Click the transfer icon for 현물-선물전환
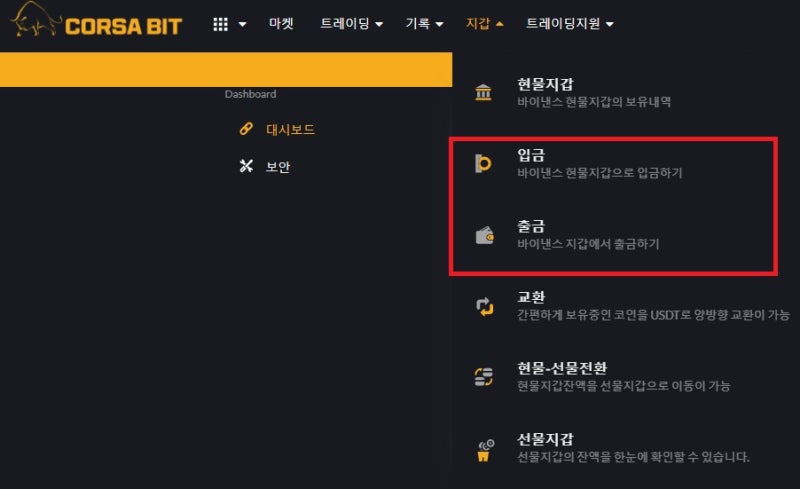 [484, 377]
